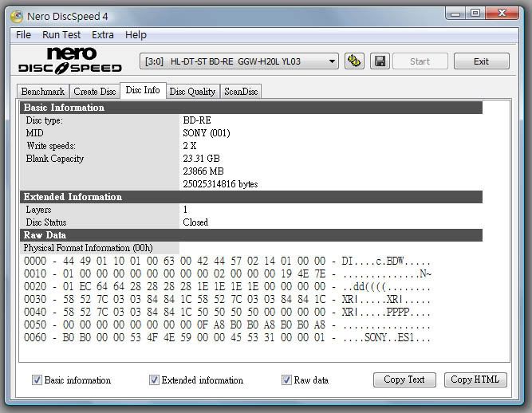Click the Copy HTML button

(x=475, y=380)
